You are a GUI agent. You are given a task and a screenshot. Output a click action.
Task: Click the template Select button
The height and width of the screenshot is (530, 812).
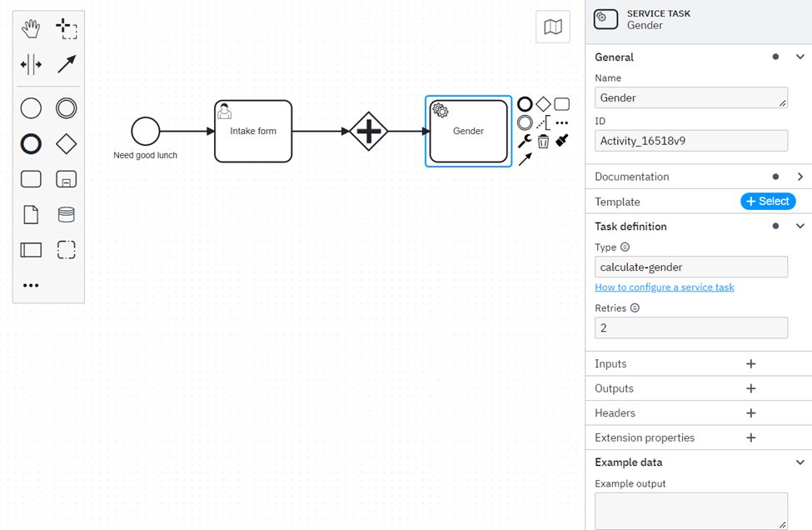click(x=768, y=201)
